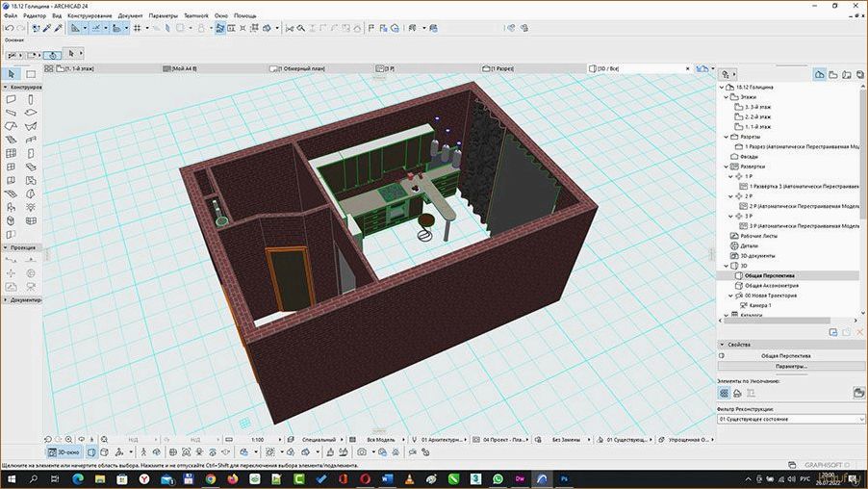The height and width of the screenshot is (489, 868).
Task: Select the Column tool in toolbox
Action: (x=31, y=99)
